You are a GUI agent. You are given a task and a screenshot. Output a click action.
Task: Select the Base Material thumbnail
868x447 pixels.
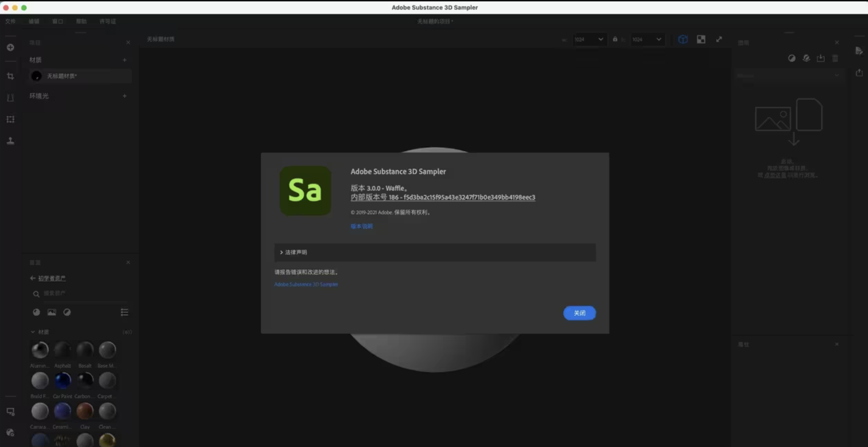pyautogui.click(x=107, y=350)
